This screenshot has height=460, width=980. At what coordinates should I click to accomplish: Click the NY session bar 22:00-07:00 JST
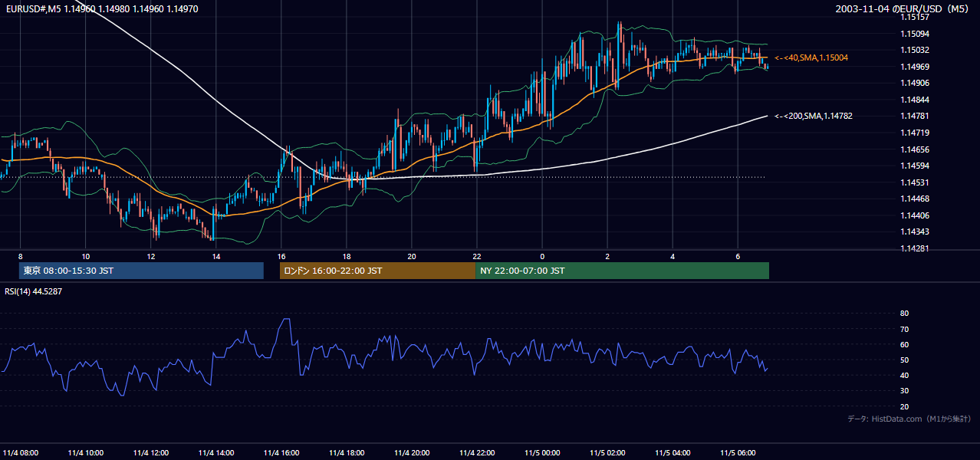[x=622, y=271]
